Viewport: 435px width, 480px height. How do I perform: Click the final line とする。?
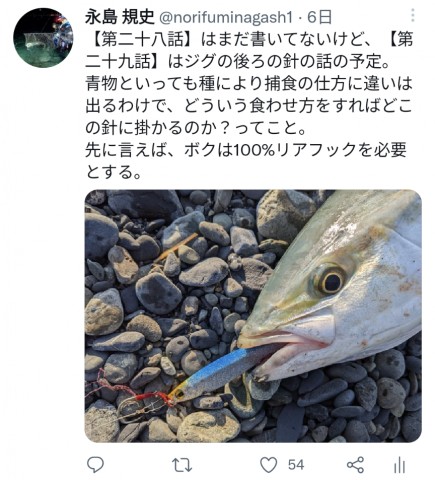point(114,172)
